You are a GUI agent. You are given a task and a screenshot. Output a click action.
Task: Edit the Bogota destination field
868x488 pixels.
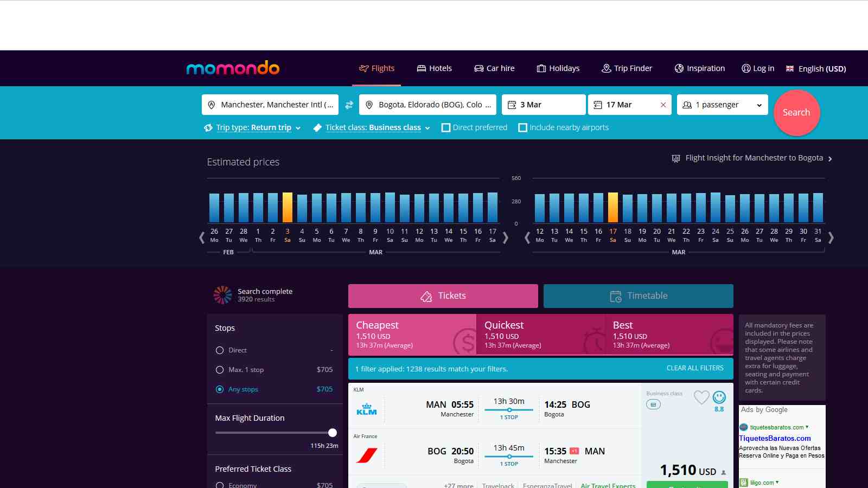click(427, 105)
